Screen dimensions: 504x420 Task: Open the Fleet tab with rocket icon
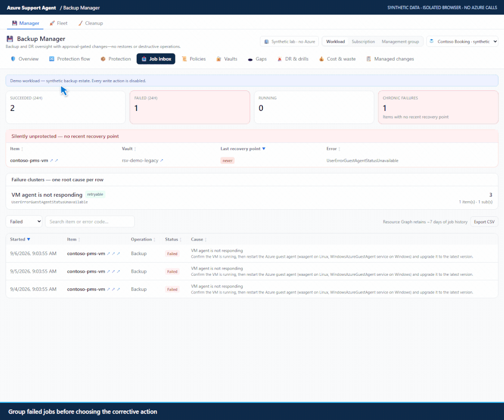click(59, 23)
